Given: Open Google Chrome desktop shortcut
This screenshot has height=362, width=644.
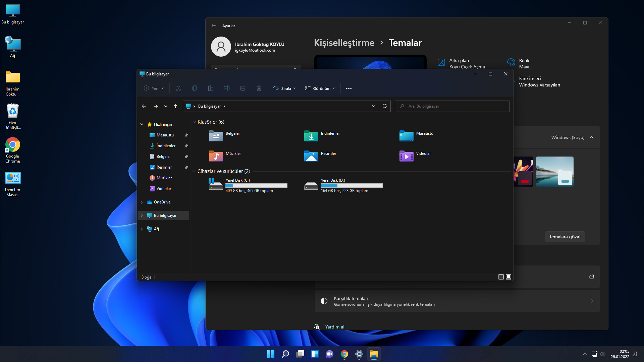Looking at the screenshot, I should tap(12, 150).
